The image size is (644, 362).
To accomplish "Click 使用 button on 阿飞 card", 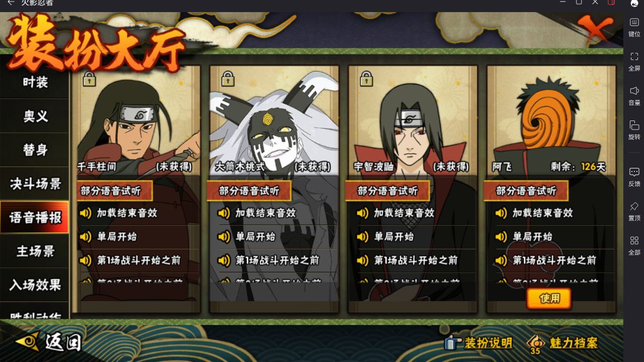I will click(x=549, y=298).
